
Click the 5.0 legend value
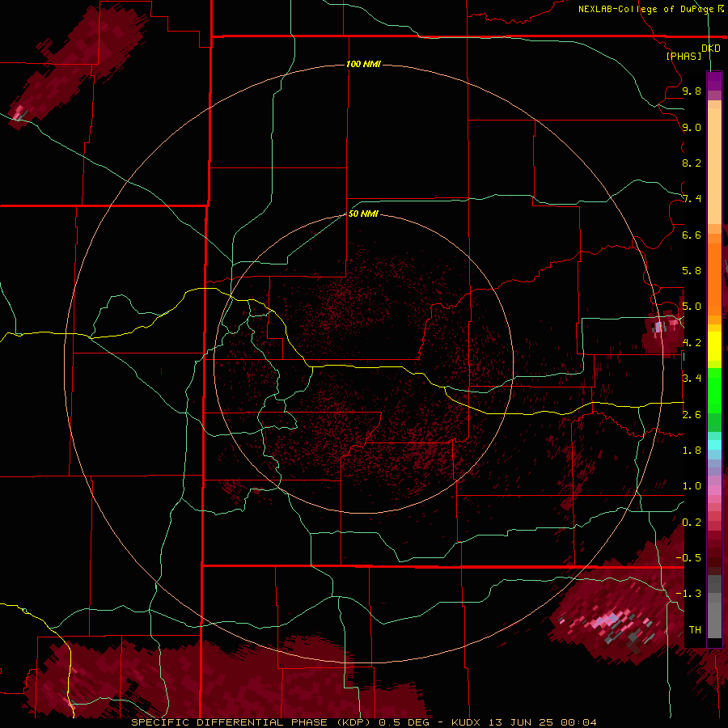(x=692, y=307)
